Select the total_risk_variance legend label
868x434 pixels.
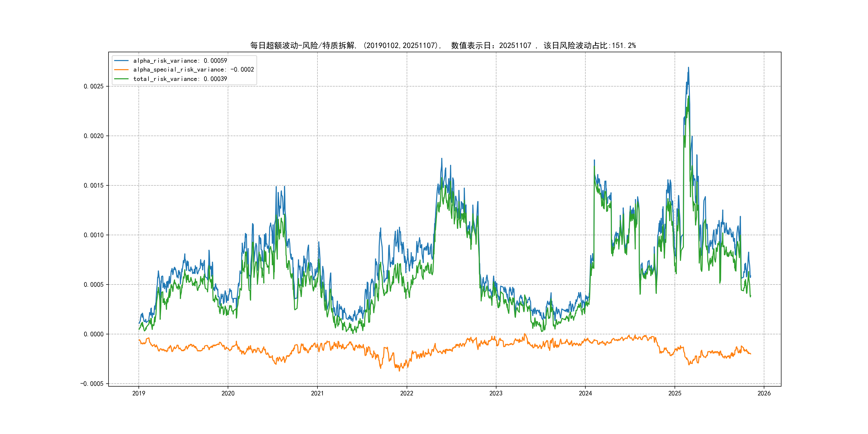(180, 79)
